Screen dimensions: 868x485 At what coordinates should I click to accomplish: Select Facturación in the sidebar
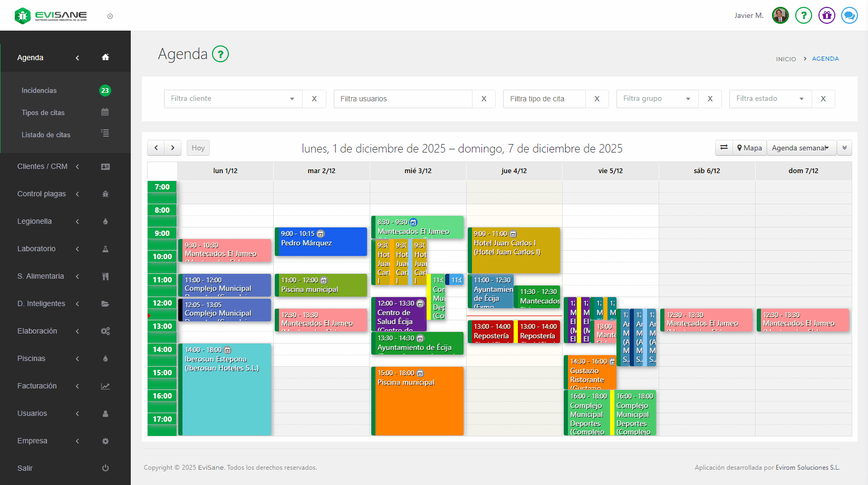point(37,386)
